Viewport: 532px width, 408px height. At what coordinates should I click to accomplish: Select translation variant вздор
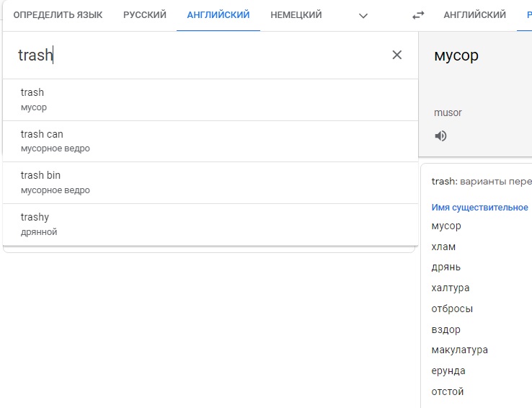[445, 329]
